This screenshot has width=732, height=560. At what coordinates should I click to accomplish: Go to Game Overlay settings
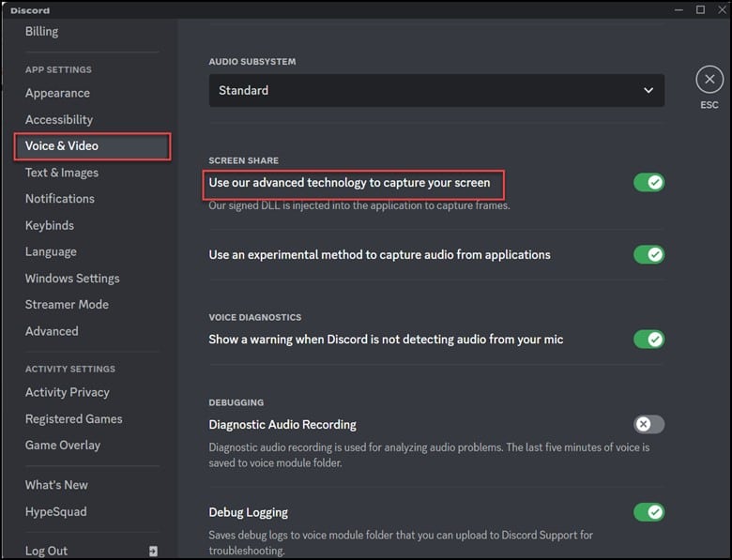pyautogui.click(x=63, y=446)
